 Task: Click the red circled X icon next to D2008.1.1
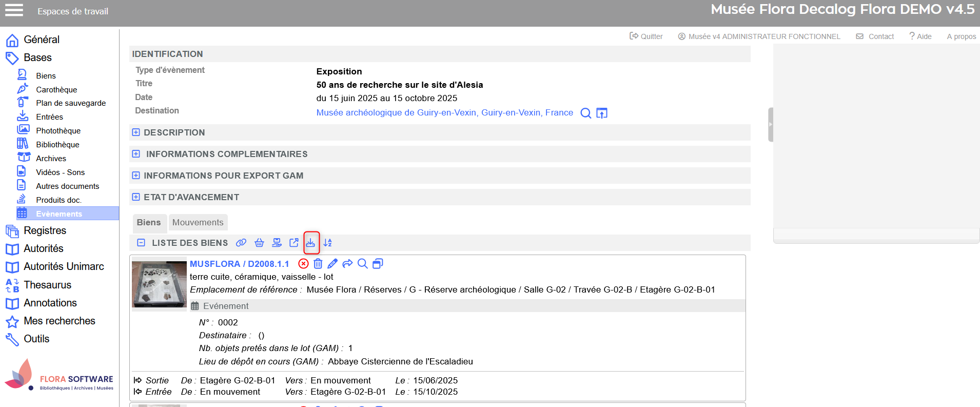(304, 264)
